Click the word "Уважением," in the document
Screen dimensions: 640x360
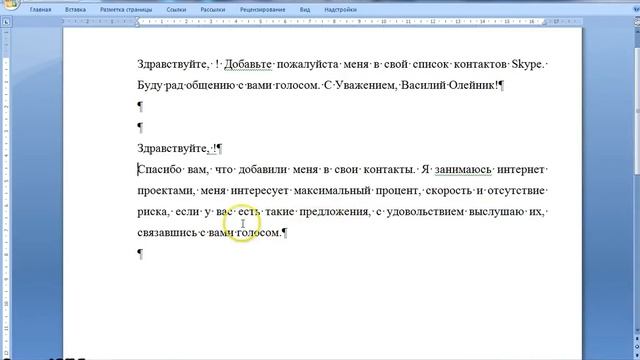click(x=366, y=86)
